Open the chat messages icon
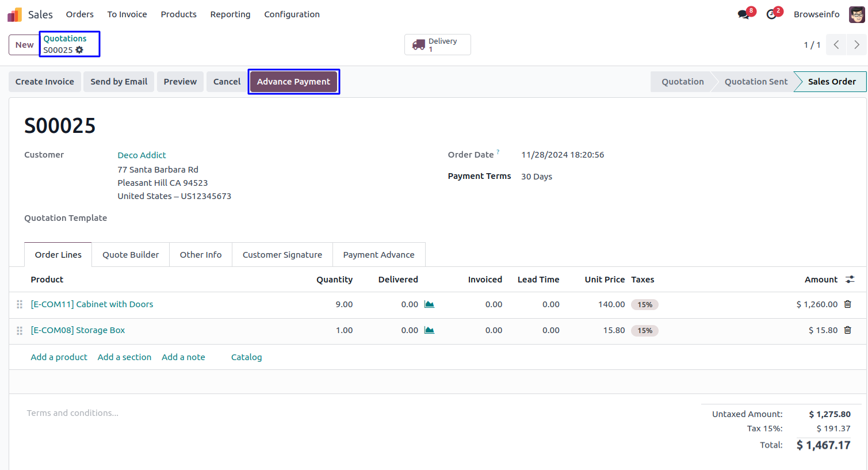 (x=743, y=14)
